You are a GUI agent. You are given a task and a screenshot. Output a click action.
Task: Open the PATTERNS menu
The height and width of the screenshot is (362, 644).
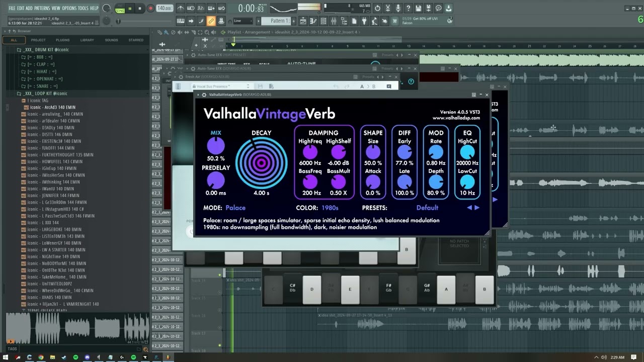click(x=42, y=9)
